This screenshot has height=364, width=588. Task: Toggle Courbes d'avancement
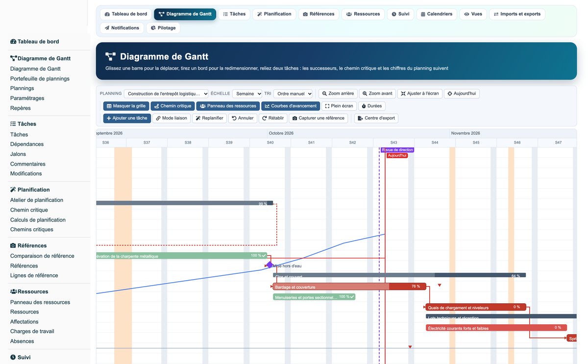pos(291,106)
